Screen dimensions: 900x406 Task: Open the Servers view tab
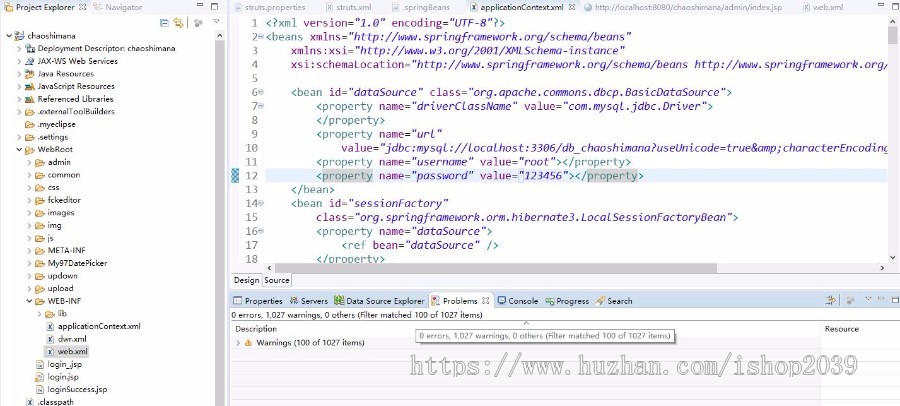(308, 300)
